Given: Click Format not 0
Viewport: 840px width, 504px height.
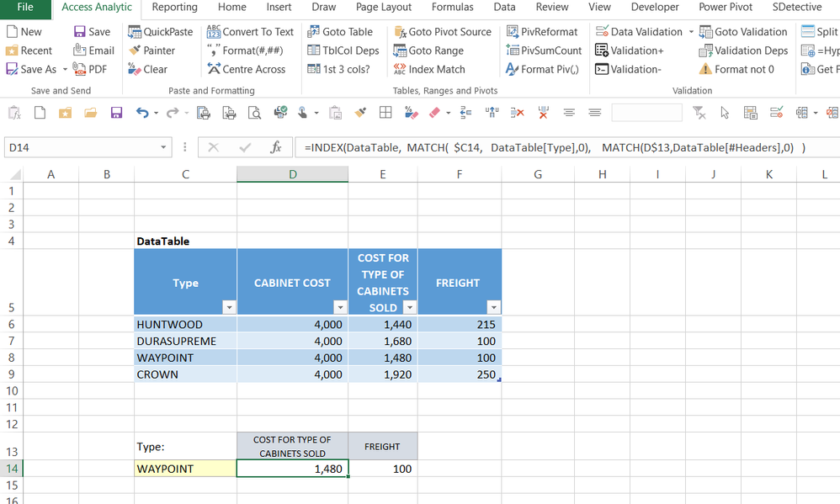Looking at the screenshot, I should pyautogui.click(x=736, y=69).
